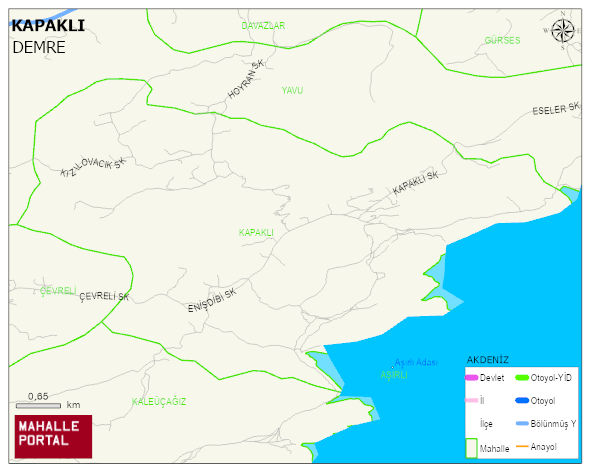591x472 pixels.
Task: Click the compass rose icon
Action: 563,31
